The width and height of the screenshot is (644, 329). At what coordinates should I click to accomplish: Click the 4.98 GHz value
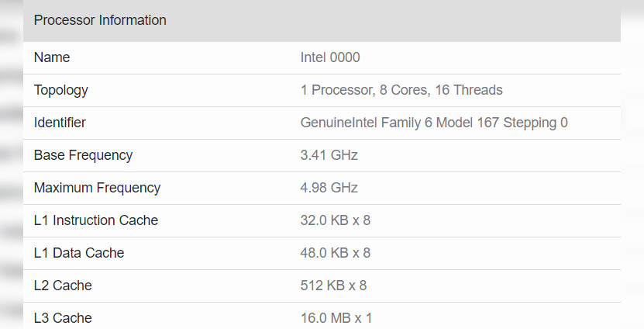(329, 188)
